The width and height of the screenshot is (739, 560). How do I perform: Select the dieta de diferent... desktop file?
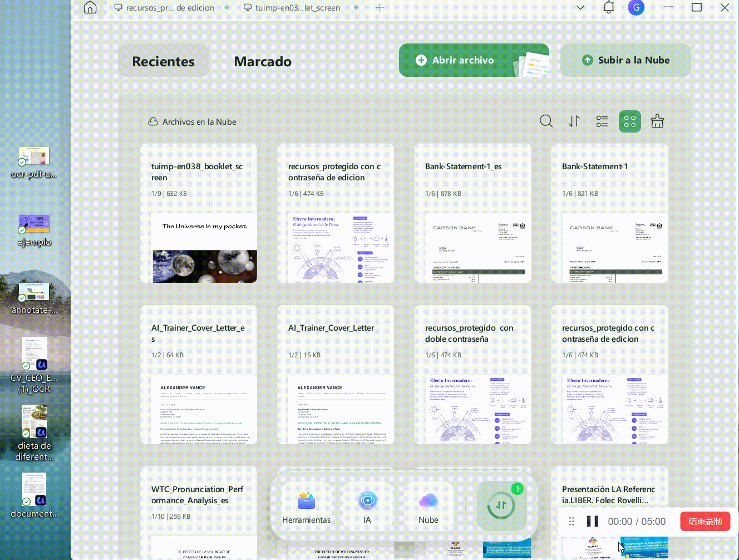coord(35,433)
